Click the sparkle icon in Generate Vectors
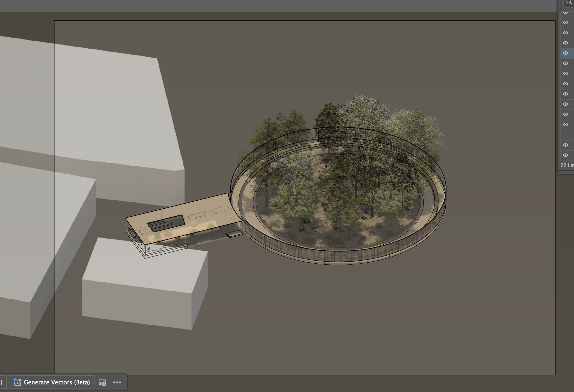The width and height of the screenshot is (574, 392). 18,382
